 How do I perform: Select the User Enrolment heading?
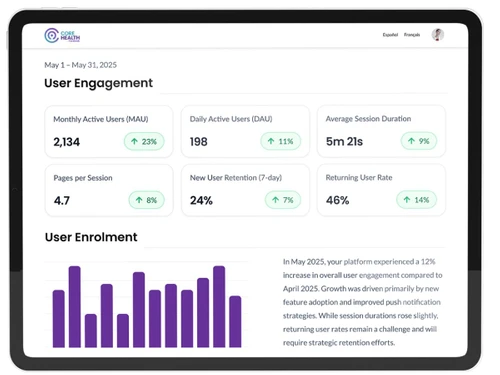pos(91,237)
